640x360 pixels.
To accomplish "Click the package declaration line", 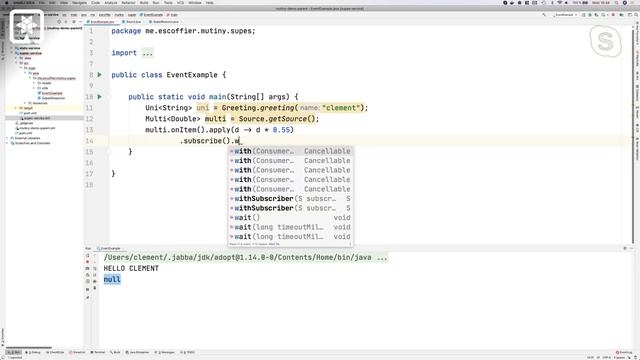I will (183, 31).
